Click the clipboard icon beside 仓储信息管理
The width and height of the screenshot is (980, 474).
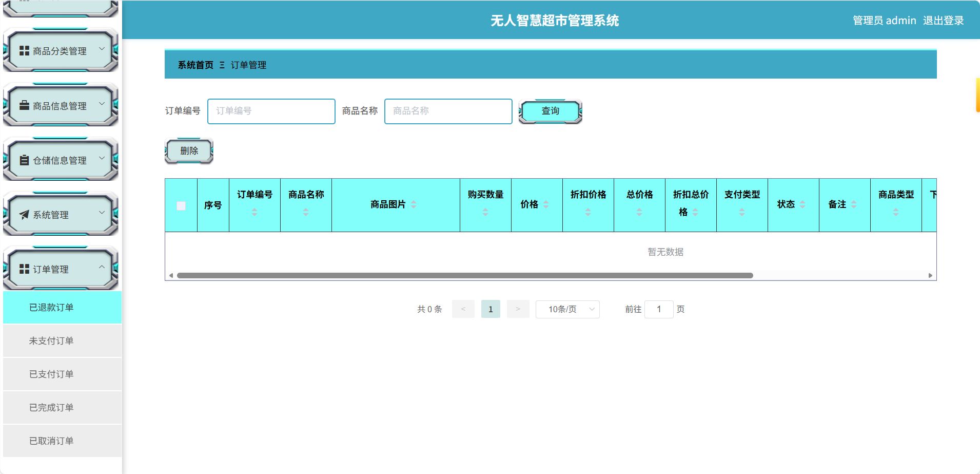point(24,160)
